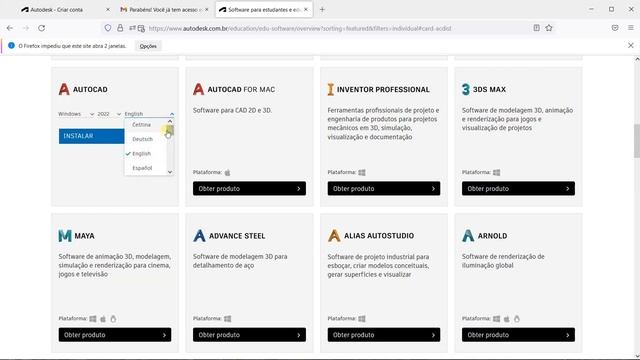
Task: Click the Alias AutoStudio logo icon
Action: coord(334,236)
